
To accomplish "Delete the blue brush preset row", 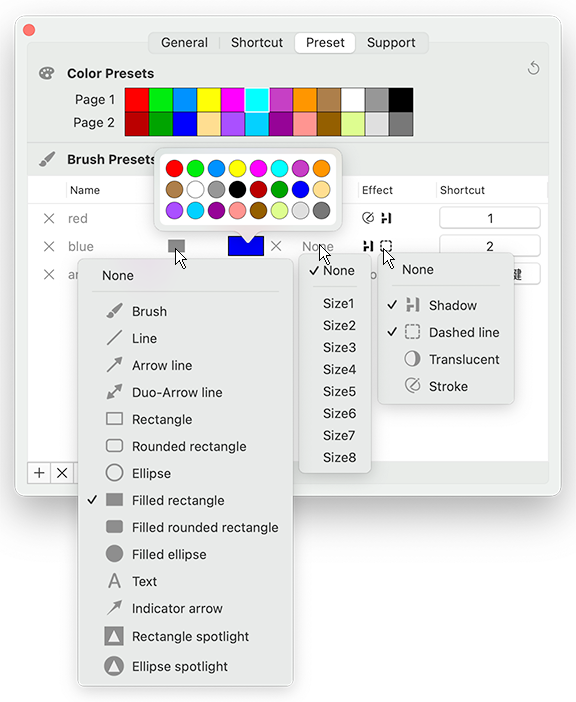I will [49, 246].
